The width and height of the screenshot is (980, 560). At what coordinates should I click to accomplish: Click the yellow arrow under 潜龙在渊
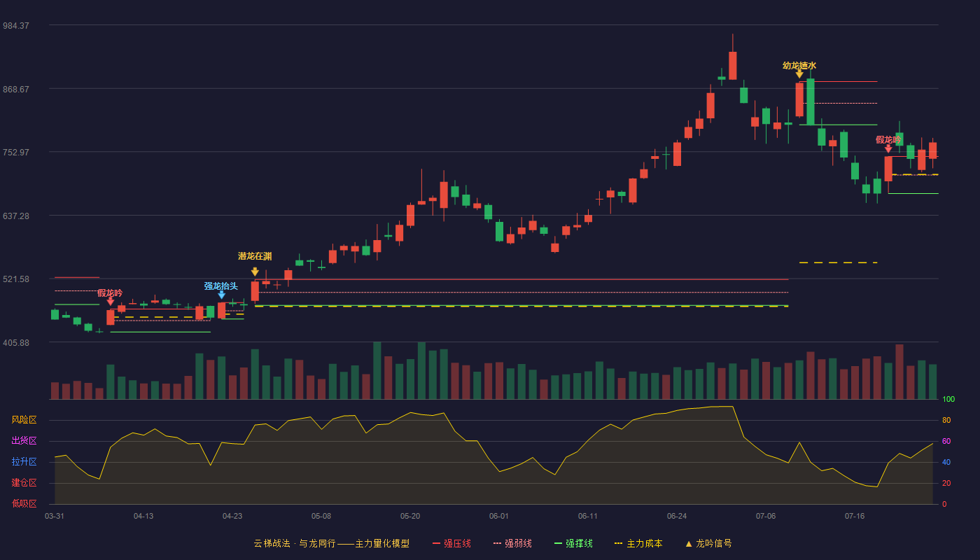point(255,272)
